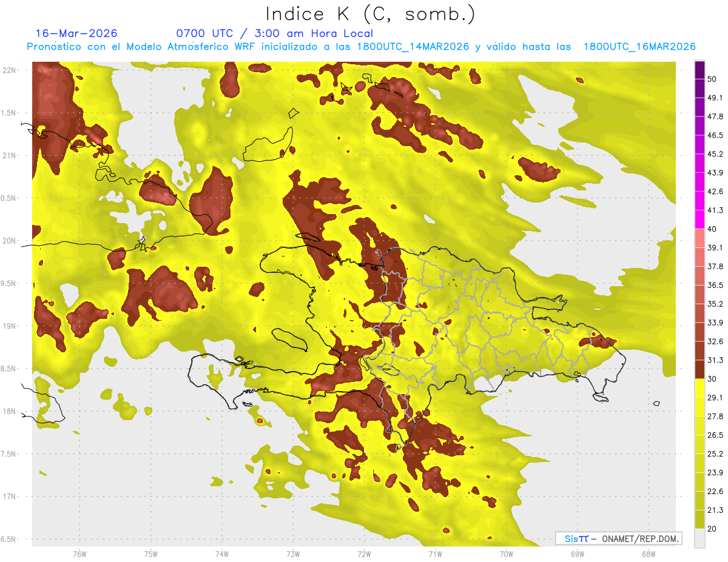Select the date text '16-Mar-2026'
Viewport: 728px width, 562px height.
76,33
